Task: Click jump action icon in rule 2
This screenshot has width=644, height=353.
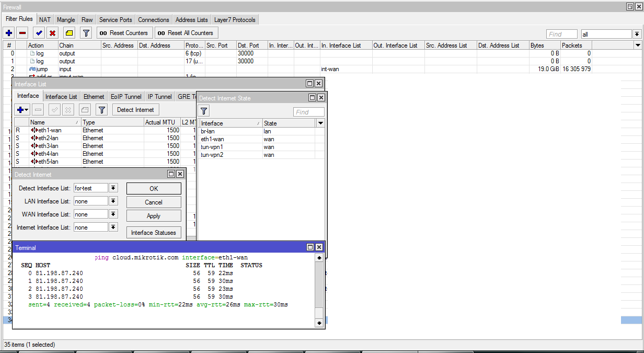Action: click(32, 69)
